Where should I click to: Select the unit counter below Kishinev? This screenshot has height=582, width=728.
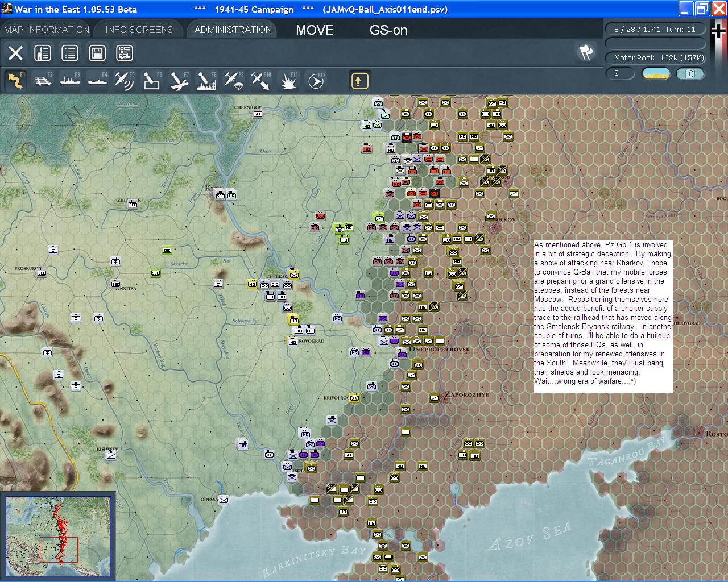coord(111,455)
